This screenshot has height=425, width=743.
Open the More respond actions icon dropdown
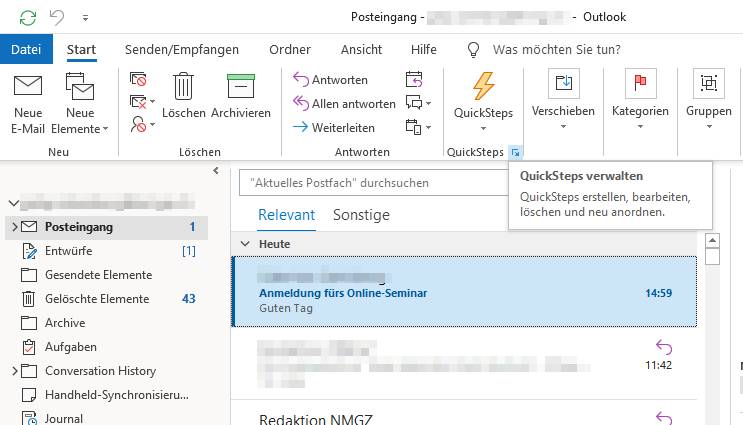pos(418,127)
